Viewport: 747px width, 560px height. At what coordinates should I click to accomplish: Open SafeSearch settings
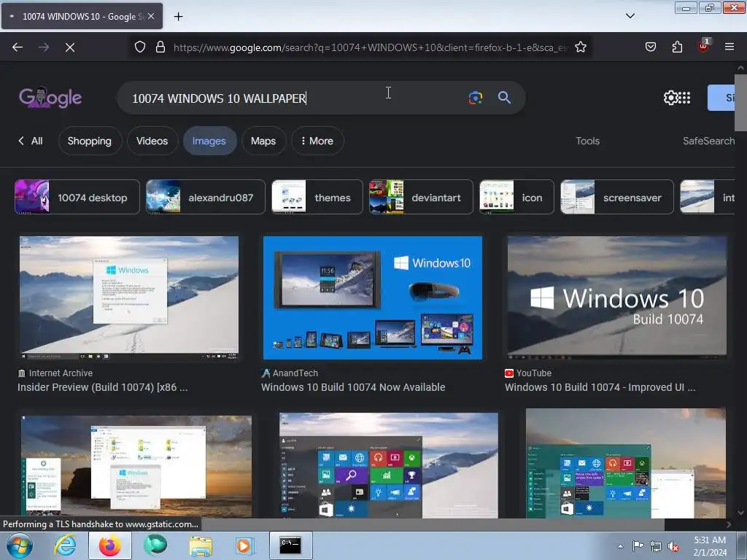point(708,141)
